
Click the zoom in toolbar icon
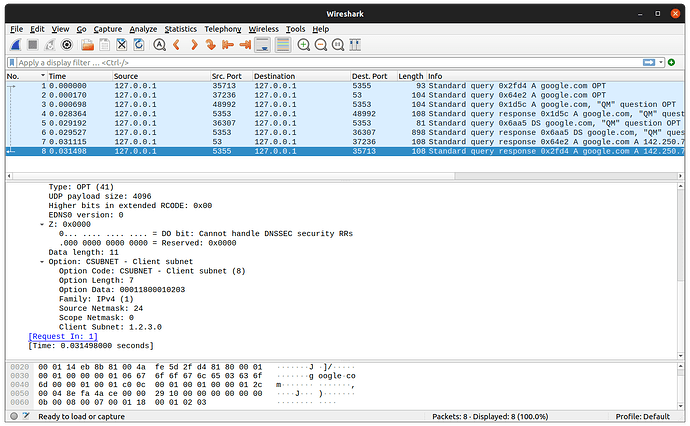[304, 45]
